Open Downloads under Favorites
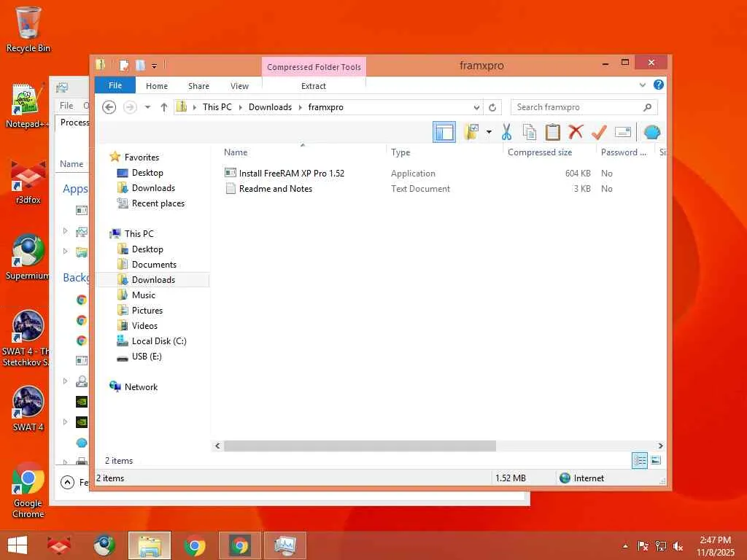Screen dimensions: 747x560 [153, 188]
